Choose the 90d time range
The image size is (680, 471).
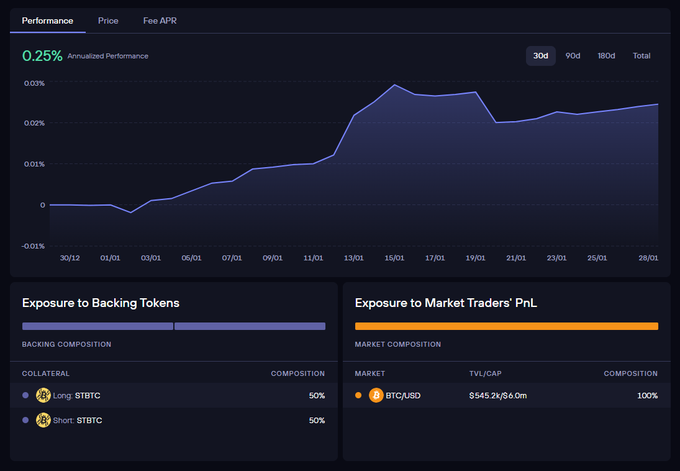[x=573, y=56]
